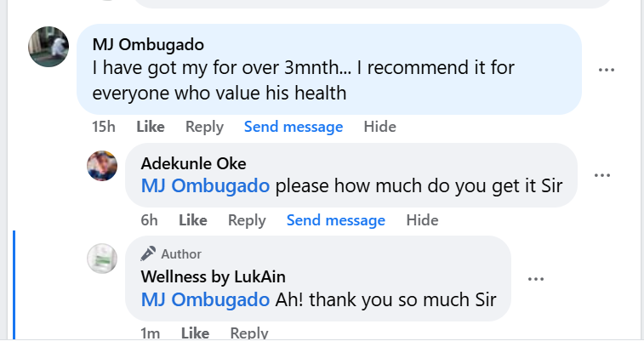Open options menu for MJ Ombugado's comment

point(606,70)
